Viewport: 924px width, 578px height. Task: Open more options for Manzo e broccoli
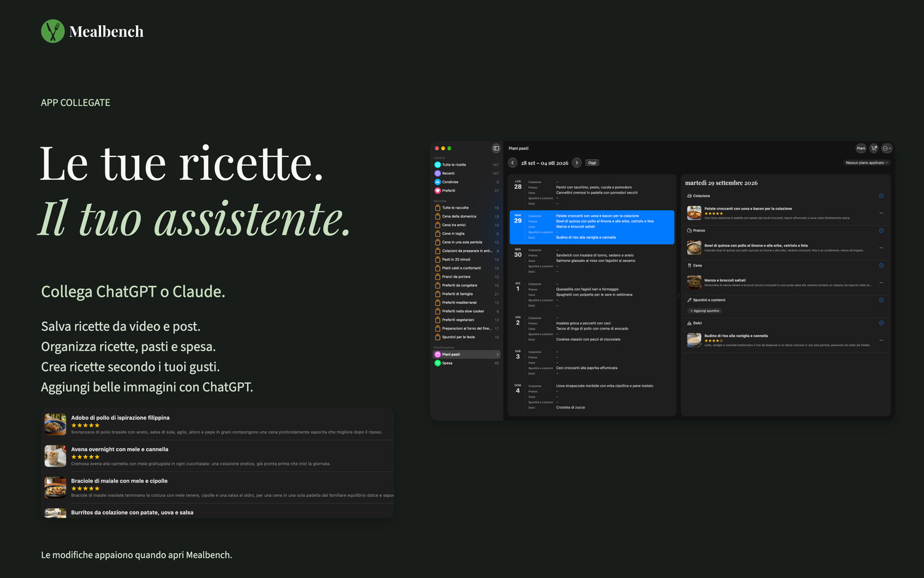[881, 283]
